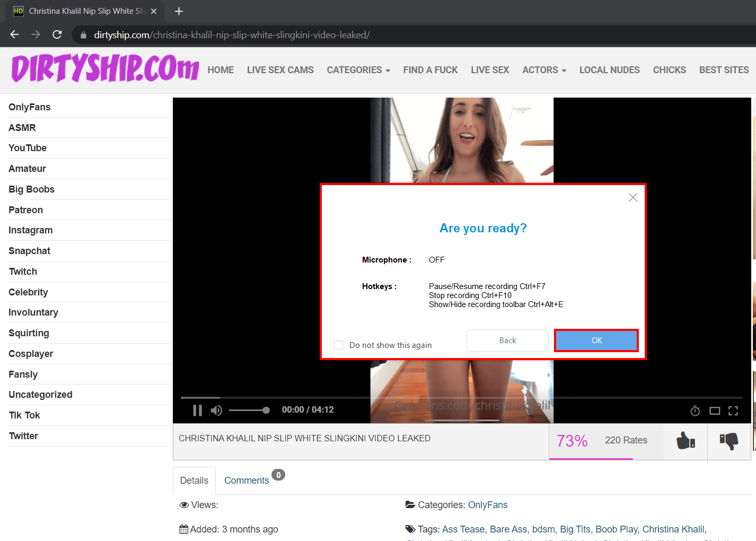
Task: Expand the ACTORS dropdown menu
Action: (544, 70)
